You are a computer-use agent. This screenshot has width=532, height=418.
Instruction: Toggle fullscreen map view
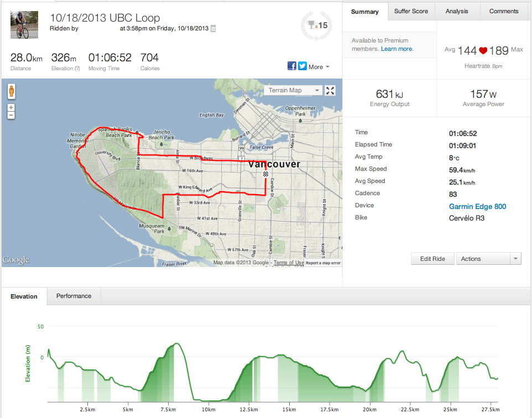click(x=330, y=91)
